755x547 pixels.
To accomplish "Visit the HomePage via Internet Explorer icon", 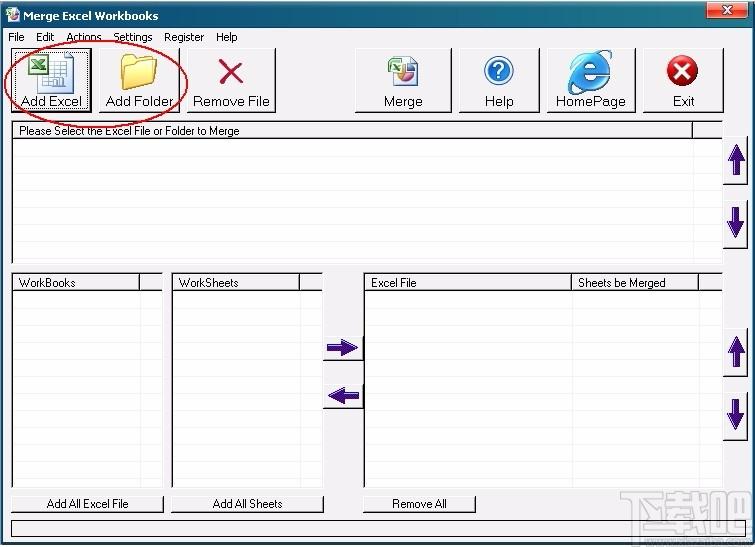I will point(591,80).
